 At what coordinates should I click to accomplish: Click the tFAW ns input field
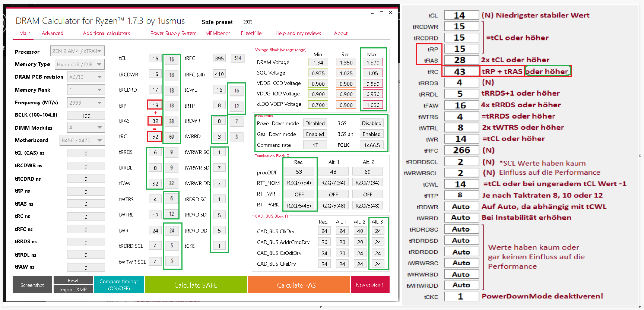point(86,267)
